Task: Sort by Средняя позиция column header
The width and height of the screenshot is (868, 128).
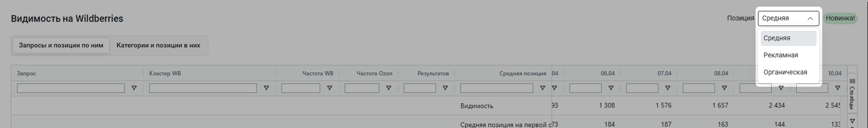Action: coord(523,73)
